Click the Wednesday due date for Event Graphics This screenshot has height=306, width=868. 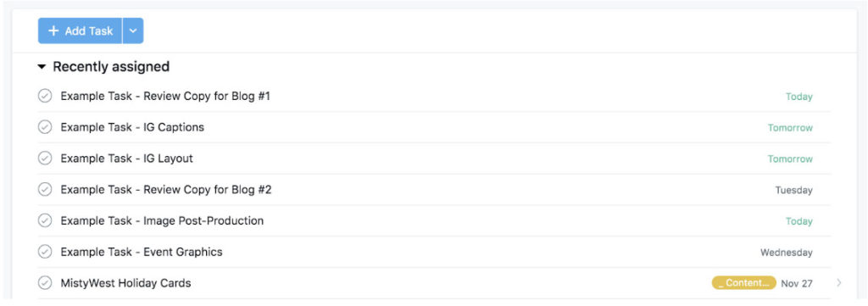786,253
